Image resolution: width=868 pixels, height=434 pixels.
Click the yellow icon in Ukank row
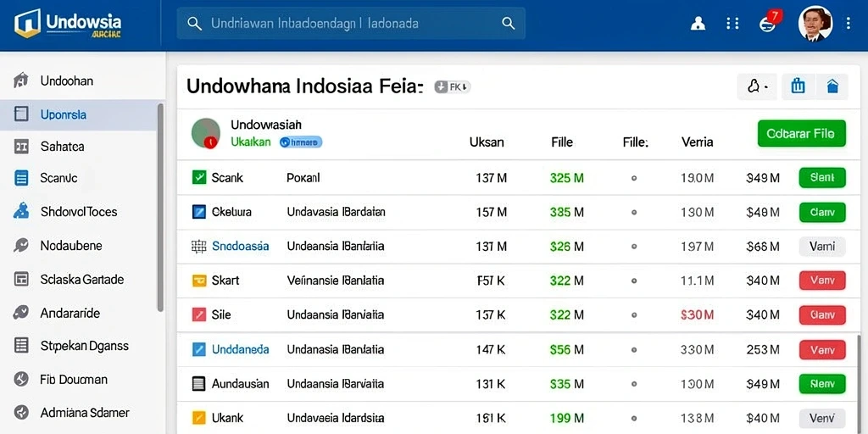click(x=198, y=417)
